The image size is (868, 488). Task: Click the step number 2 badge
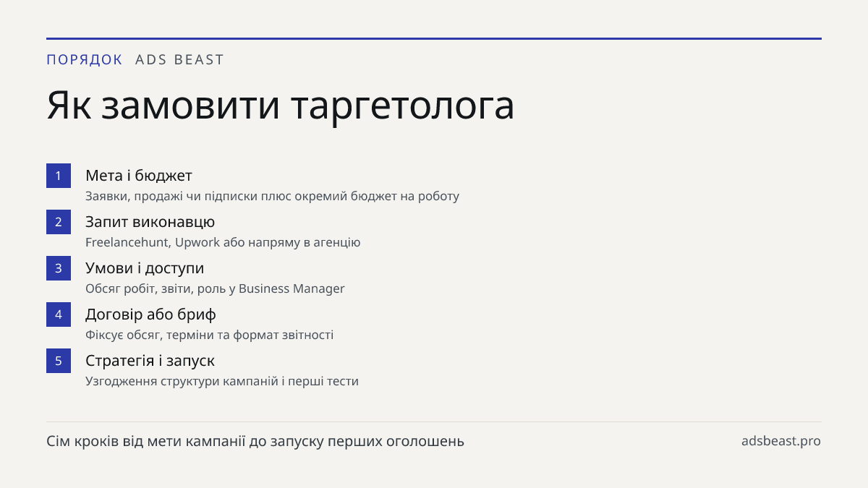click(59, 222)
